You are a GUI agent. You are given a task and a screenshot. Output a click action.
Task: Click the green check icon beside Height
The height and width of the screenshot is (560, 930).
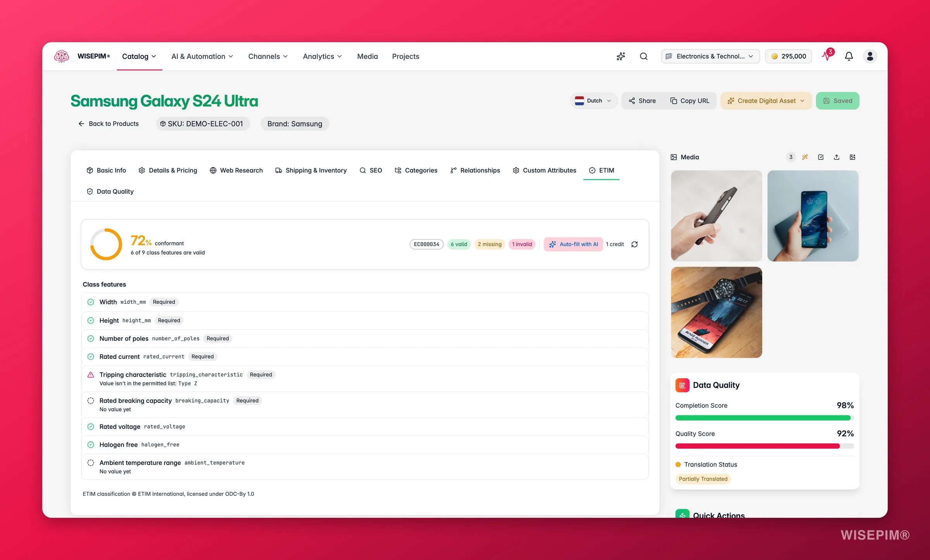pos(91,320)
